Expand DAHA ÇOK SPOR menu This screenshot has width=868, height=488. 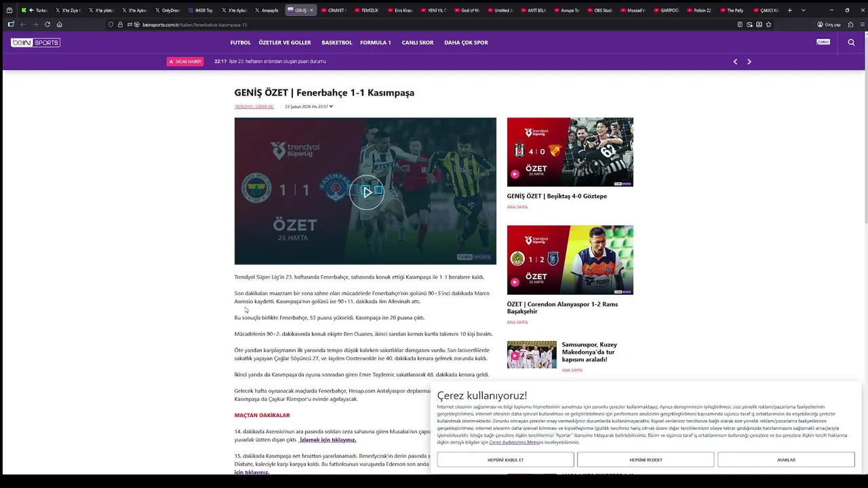[466, 43]
